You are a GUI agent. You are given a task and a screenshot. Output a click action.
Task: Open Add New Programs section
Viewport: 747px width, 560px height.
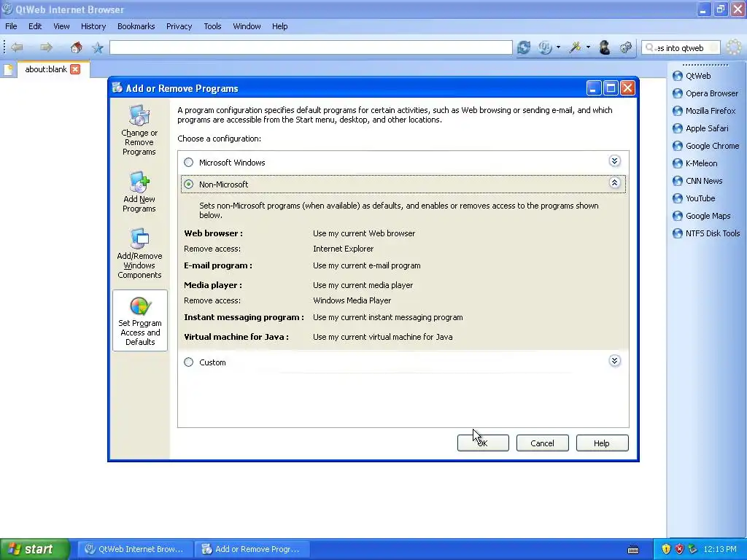tap(139, 192)
